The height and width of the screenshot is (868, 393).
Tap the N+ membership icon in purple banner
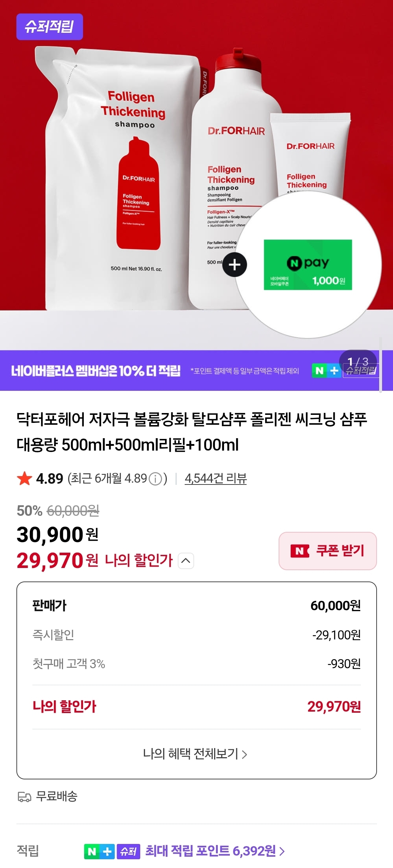326,371
